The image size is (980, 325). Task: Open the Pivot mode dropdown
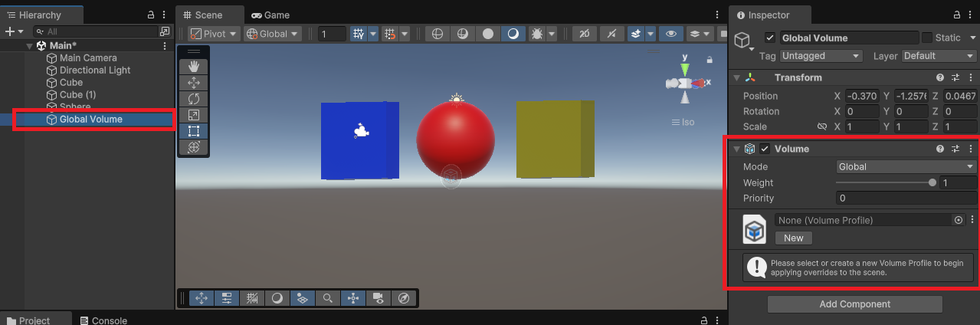(214, 34)
